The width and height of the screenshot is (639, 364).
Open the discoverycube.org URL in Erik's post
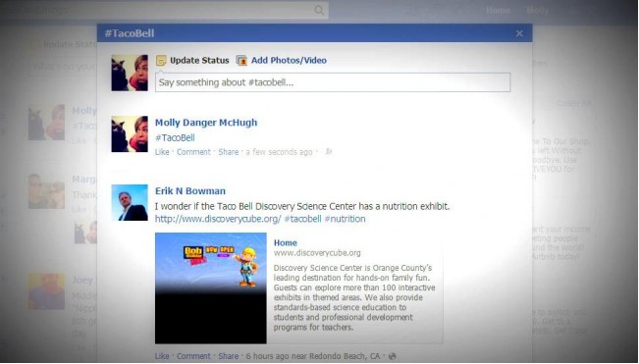(218, 219)
